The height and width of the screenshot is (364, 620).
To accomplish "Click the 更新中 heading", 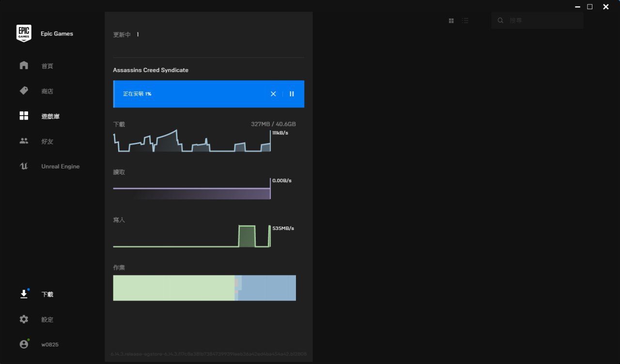I will pyautogui.click(x=122, y=35).
